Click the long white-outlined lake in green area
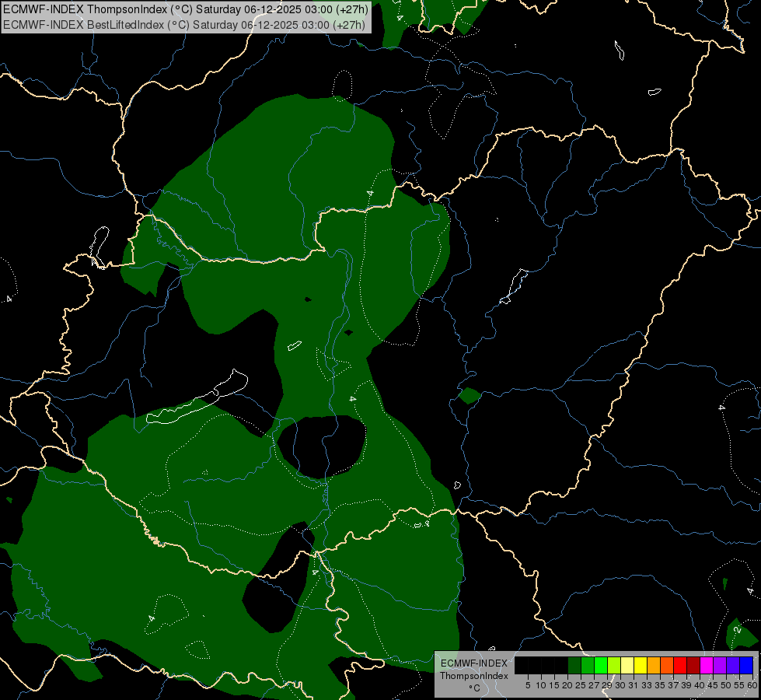 pos(197,397)
